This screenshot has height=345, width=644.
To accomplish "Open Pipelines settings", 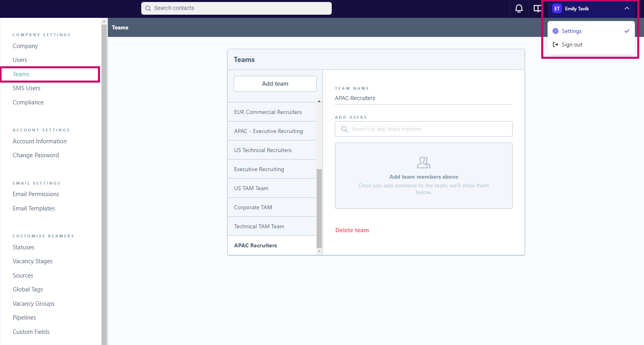I will [24, 318].
